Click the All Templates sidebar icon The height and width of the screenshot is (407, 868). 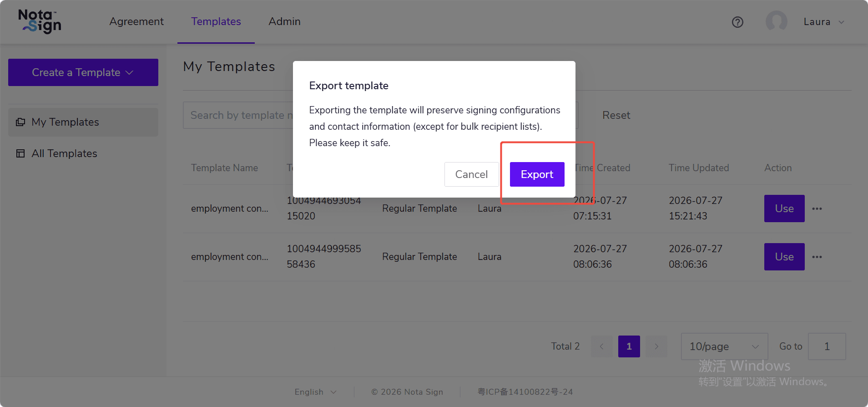tap(20, 153)
